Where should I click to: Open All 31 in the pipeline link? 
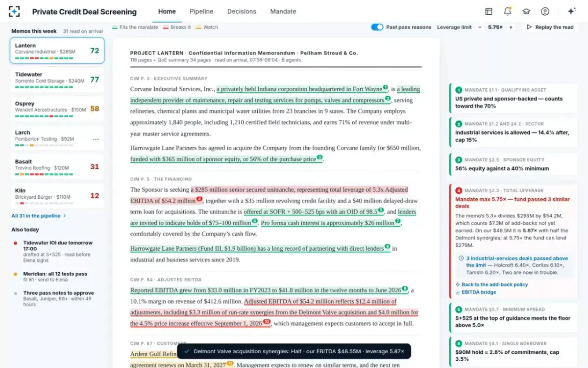pyautogui.click(x=39, y=215)
